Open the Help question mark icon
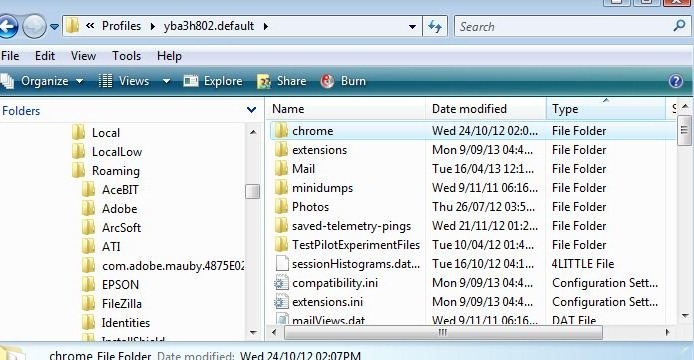The height and width of the screenshot is (360, 694). point(675,81)
